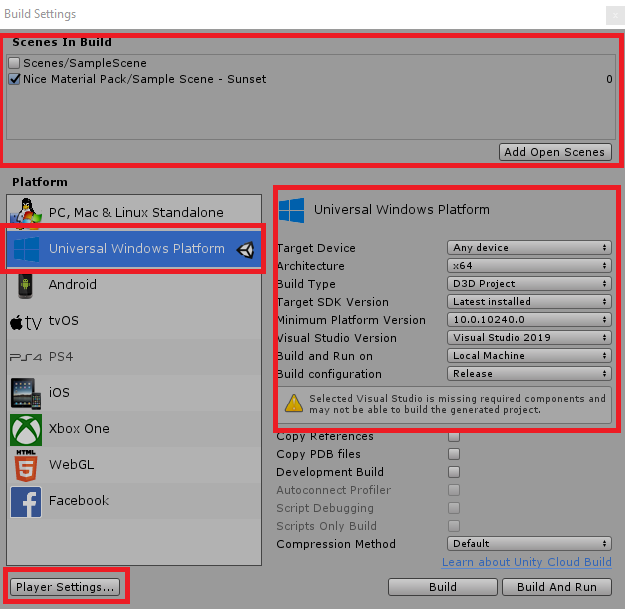Click the Add Open Scenes button

coord(555,152)
